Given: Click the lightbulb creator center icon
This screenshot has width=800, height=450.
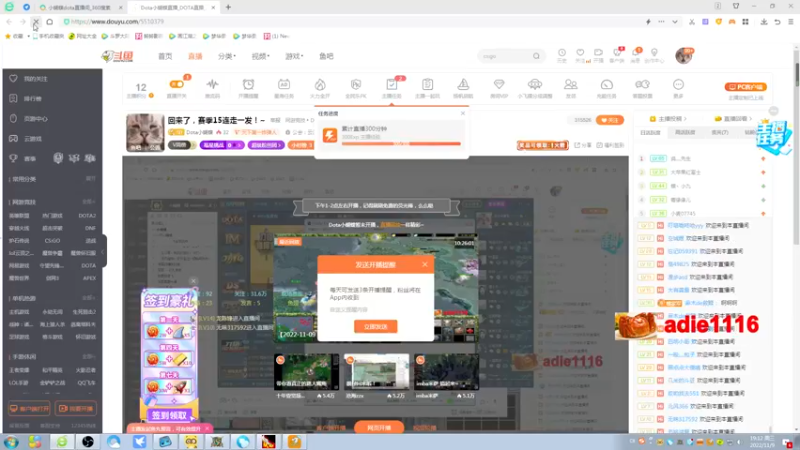Looking at the screenshot, I should 654,53.
